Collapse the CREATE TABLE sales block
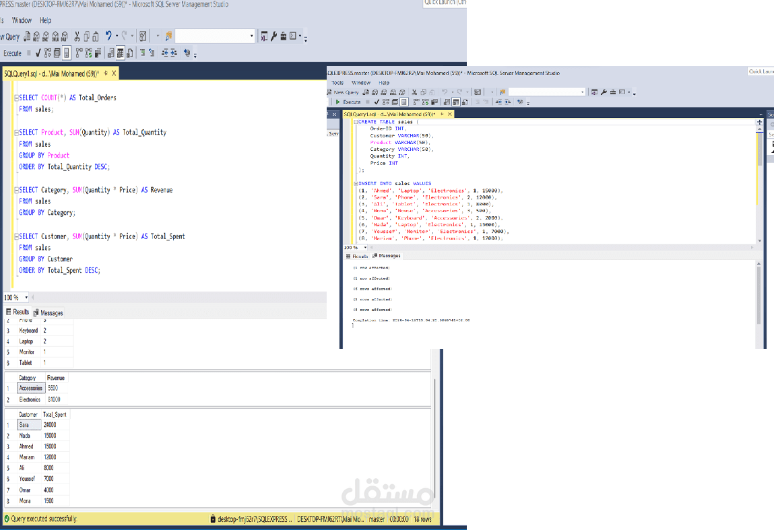The height and width of the screenshot is (532, 776). point(356,122)
